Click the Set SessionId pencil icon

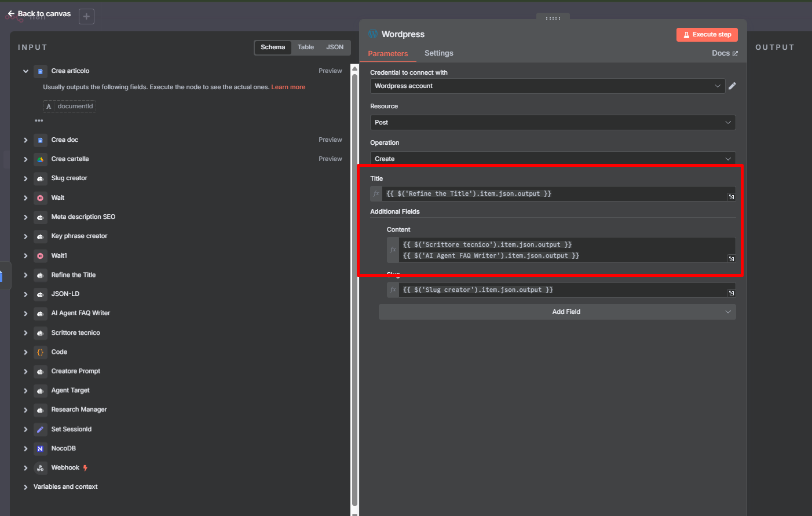pyautogui.click(x=40, y=430)
